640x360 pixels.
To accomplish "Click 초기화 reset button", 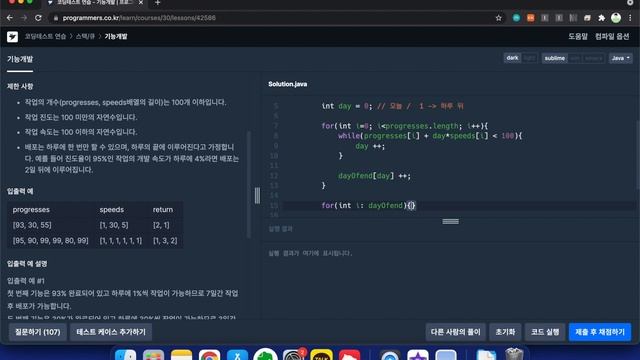I will (505, 332).
